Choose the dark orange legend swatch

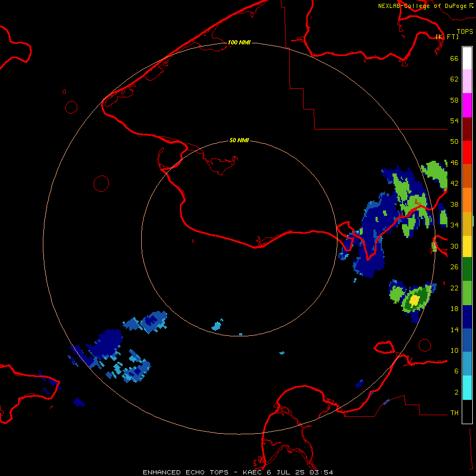click(467, 176)
